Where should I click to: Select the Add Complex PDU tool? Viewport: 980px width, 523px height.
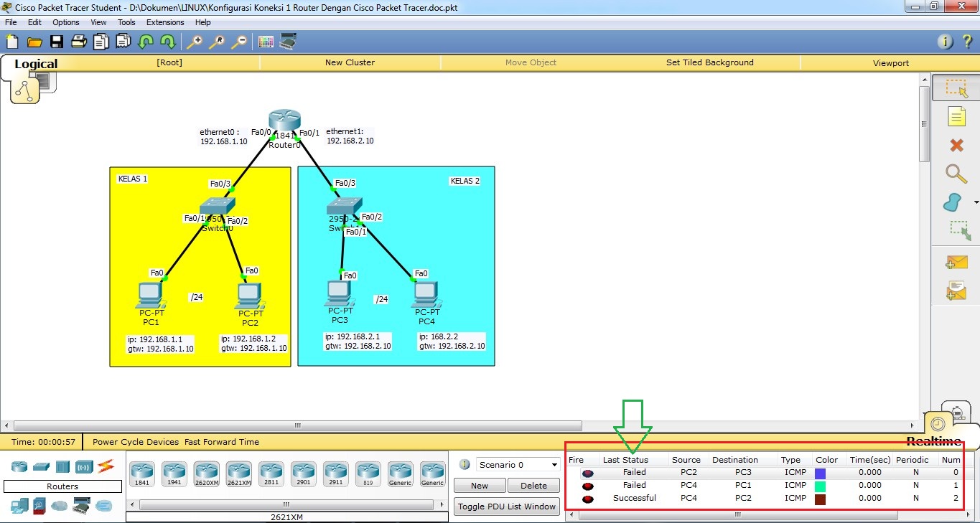pyautogui.click(x=956, y=288)
